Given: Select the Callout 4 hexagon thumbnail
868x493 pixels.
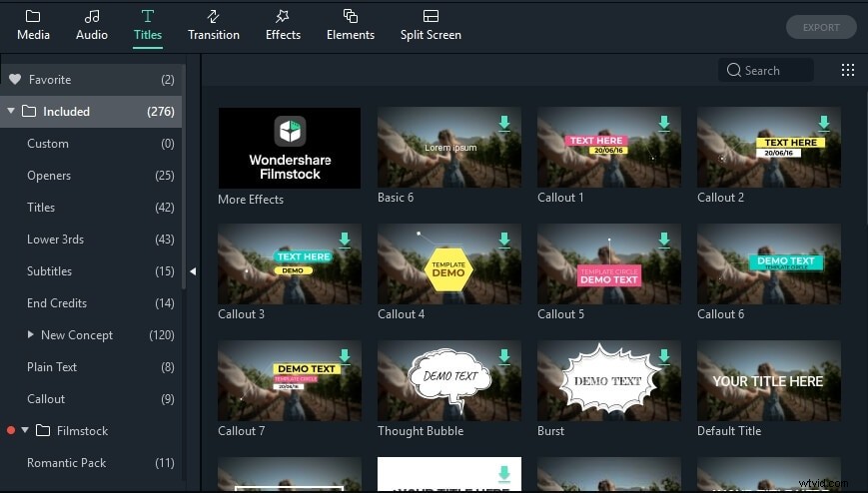Looking at the screenshot, I should click(448, 263).
